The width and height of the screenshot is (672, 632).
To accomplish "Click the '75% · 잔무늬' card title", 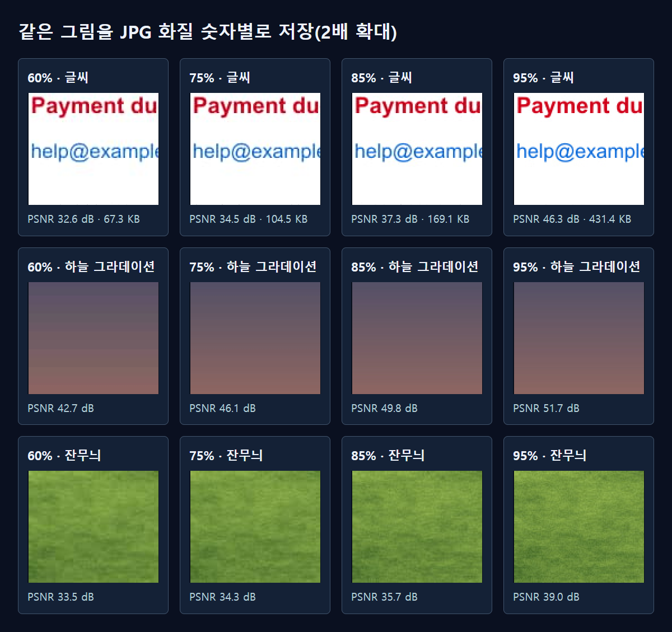I will [226, 456].
